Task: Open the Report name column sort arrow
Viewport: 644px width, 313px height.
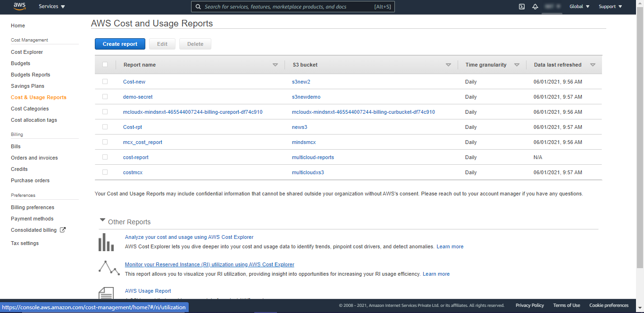Action: point(275,65)
